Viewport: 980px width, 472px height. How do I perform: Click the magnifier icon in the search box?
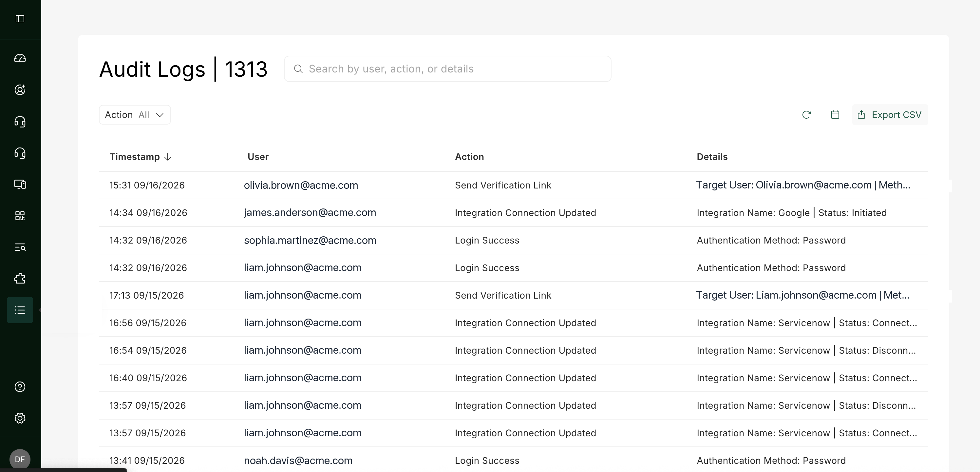[298, 69]
